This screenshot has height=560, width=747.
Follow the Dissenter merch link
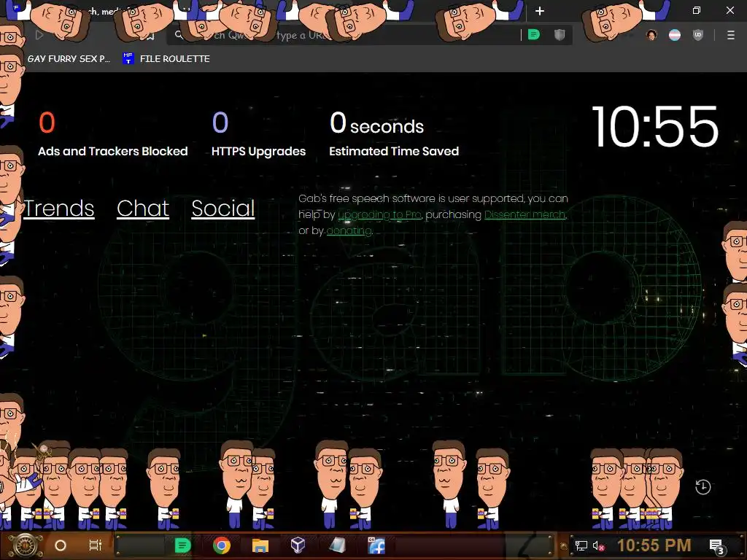coord(525,215)
